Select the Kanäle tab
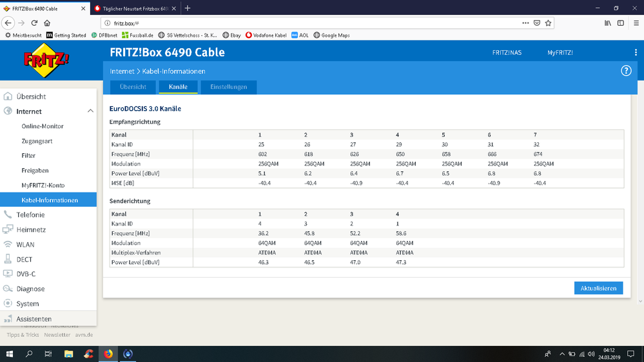 [x=179, y=87]
